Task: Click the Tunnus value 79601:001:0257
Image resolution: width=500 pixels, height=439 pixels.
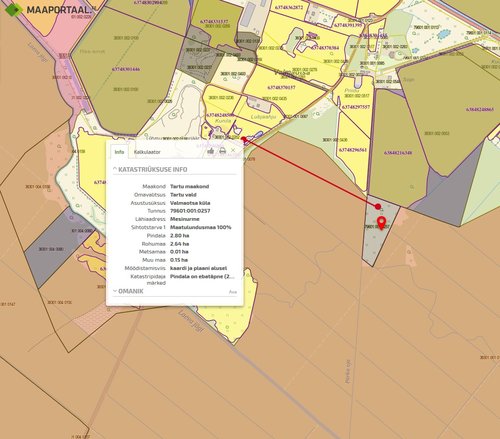Action: coord(190,211)
